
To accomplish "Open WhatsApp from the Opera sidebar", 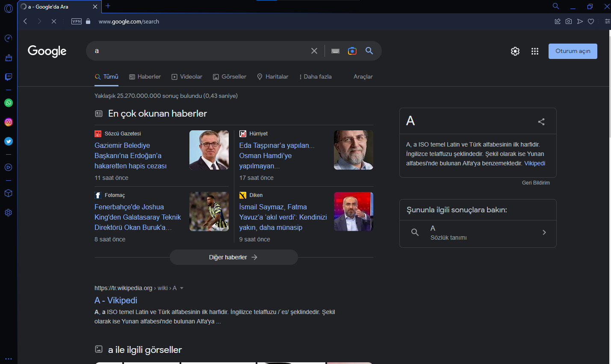I will pos(8,103).
